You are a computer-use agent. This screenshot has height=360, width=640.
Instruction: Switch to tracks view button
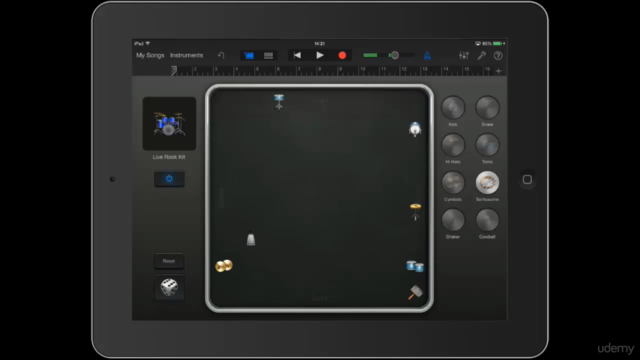tap(268, 56)
